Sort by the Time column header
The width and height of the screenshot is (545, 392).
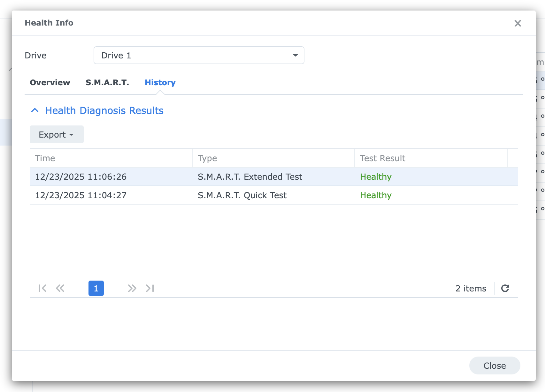click(111, 158)
